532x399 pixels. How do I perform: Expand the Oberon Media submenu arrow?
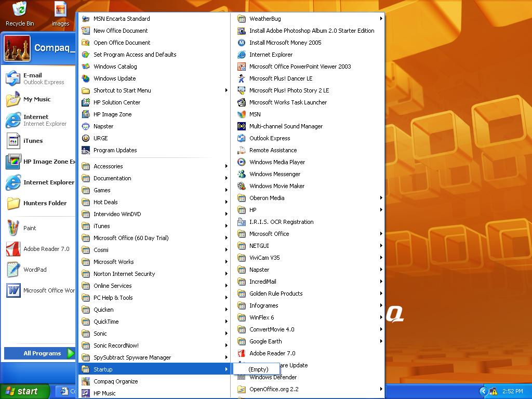tap(381, 198)
